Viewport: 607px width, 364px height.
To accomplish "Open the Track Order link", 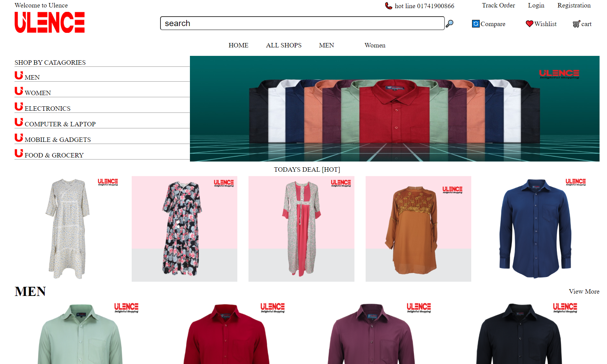I will click(x=498, y=5).
